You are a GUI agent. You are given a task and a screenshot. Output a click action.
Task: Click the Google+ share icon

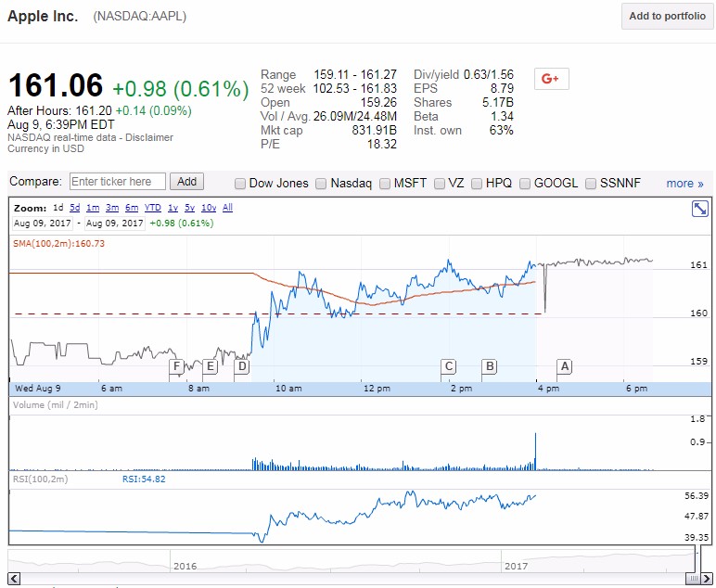pyautogui.click(x=551, y=79)
